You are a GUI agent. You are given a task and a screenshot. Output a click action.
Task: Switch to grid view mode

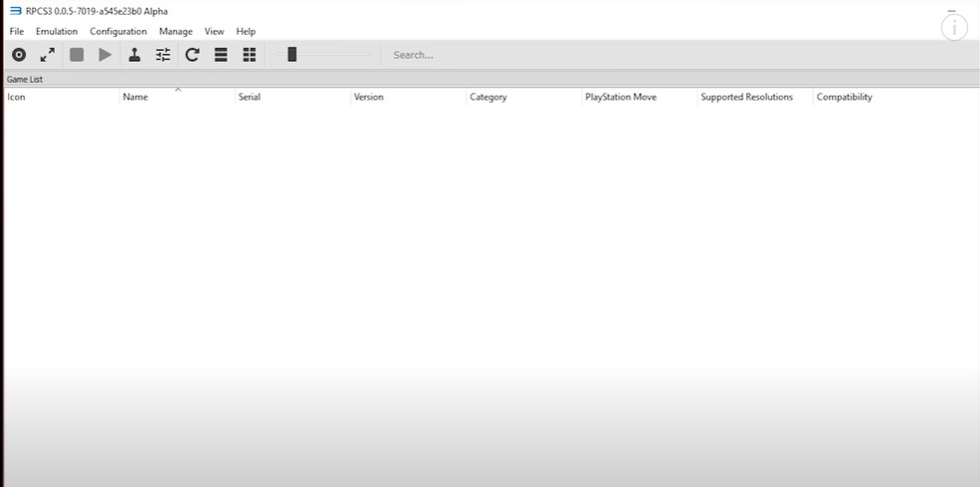point(250,55)
